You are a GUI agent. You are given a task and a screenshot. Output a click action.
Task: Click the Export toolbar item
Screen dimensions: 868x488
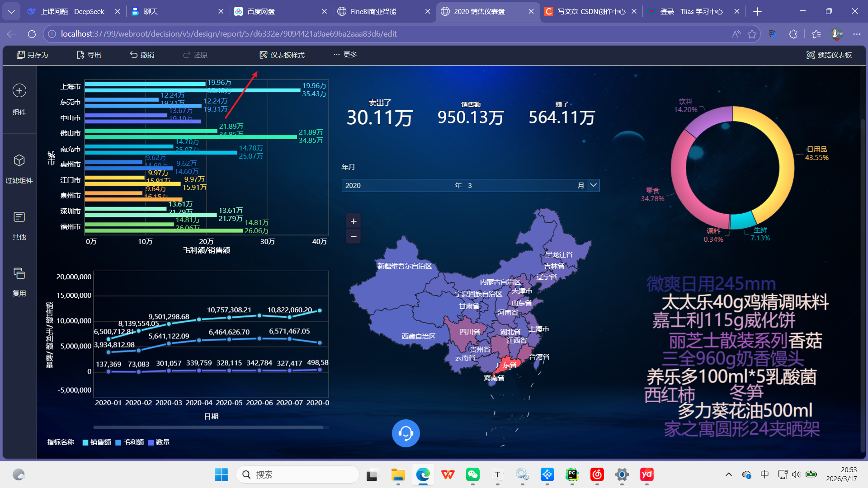pyautogui.click(x=89, y=55)
